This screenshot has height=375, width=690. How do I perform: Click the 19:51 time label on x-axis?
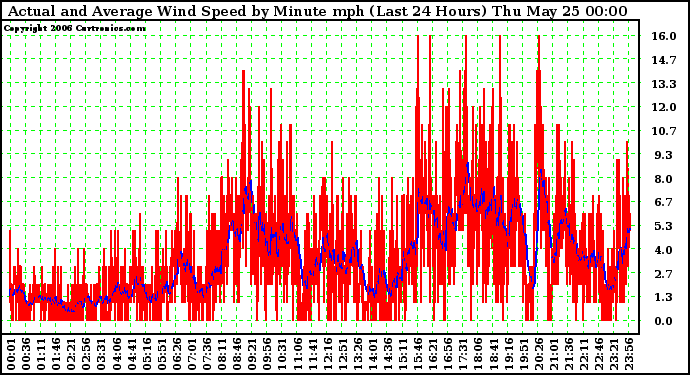(x=523, y=354)
